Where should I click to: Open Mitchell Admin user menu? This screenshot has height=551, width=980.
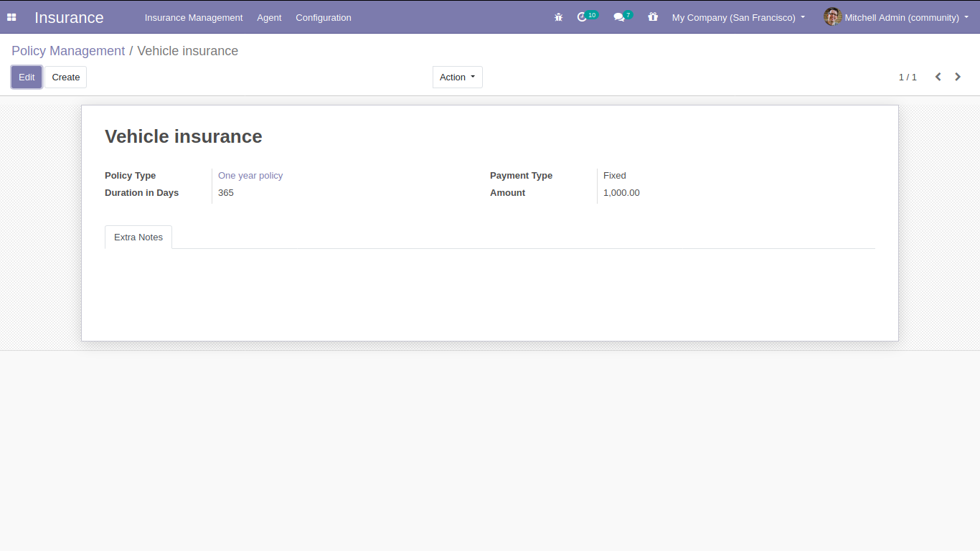896,17
